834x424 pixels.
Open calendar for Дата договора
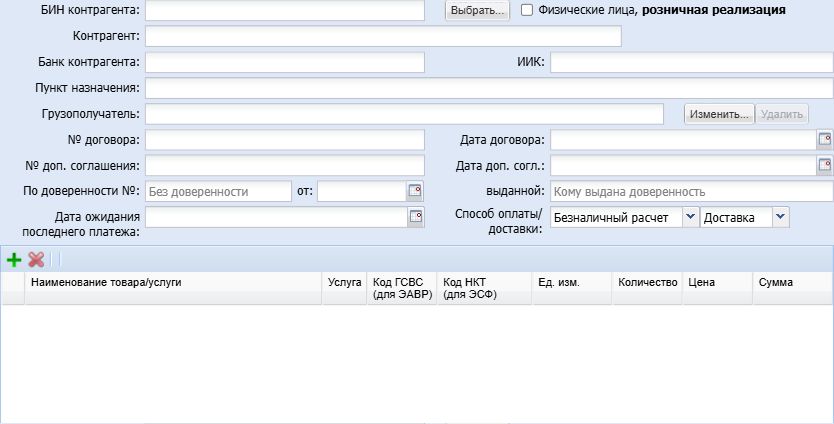(824, 140)
